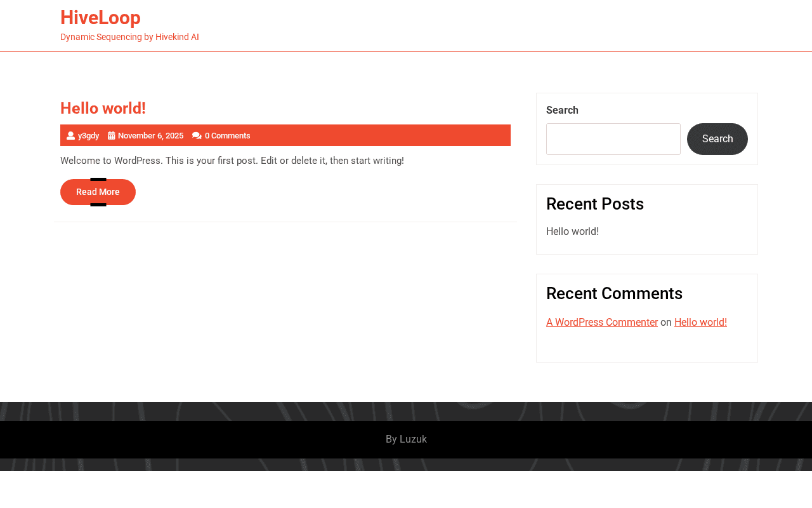Click the calendar icon beside the post date
This screenshot has height=508, width=812.
(111, 136)
